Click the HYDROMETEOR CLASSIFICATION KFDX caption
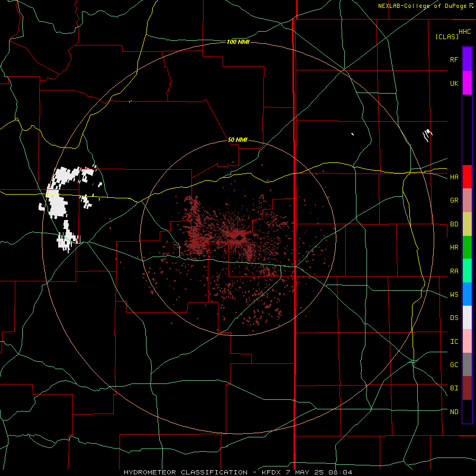This screenshot has height=476, width=476. pos(237,472)
